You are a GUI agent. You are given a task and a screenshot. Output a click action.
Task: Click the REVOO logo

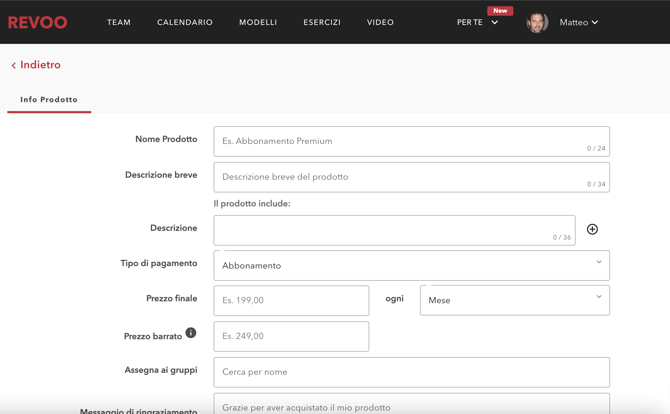point(38,22)
